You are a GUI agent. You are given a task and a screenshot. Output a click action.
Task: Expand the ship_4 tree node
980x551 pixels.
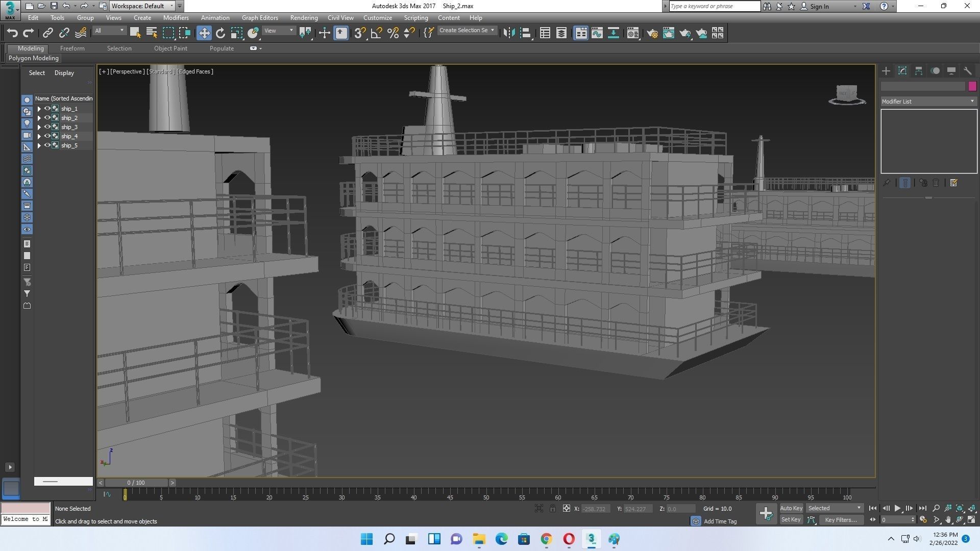click(x=39, y=136)
